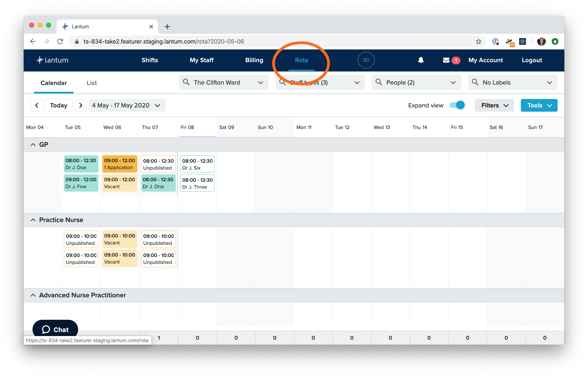Switch to the Calendar tab
The height and width of the screenshot is (376, 588).
tap(53, 83)
